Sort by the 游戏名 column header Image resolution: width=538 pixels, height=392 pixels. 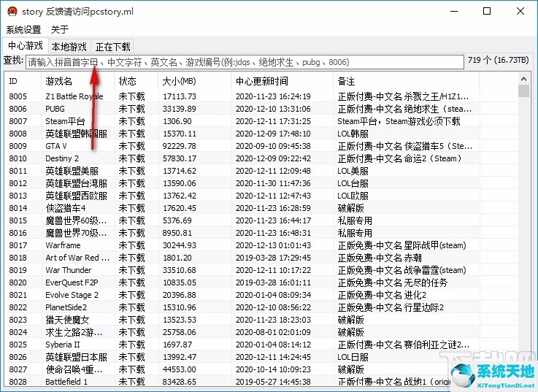77,81
